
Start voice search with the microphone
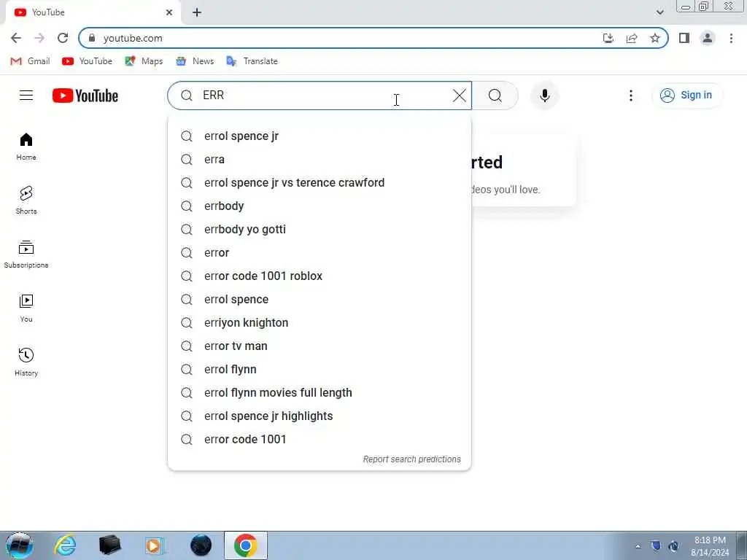[544, 96]
